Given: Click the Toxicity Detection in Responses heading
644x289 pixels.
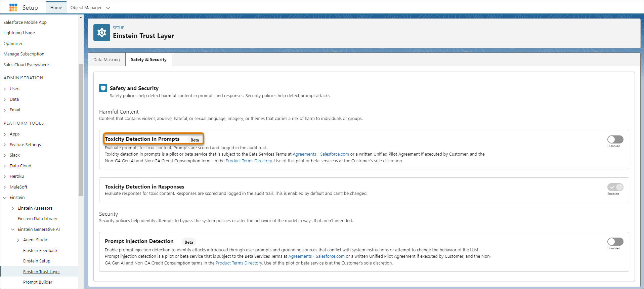Looking at the screenshot, I should click(144, 187).
